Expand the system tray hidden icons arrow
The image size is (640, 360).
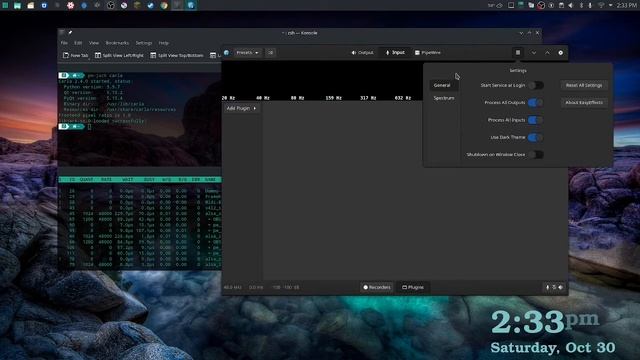tap(610, 5)
